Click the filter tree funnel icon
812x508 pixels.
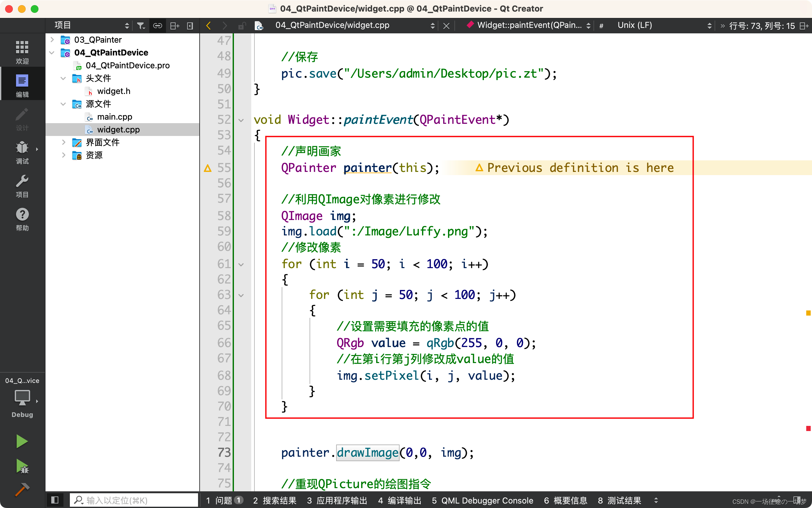pos(141,26)
